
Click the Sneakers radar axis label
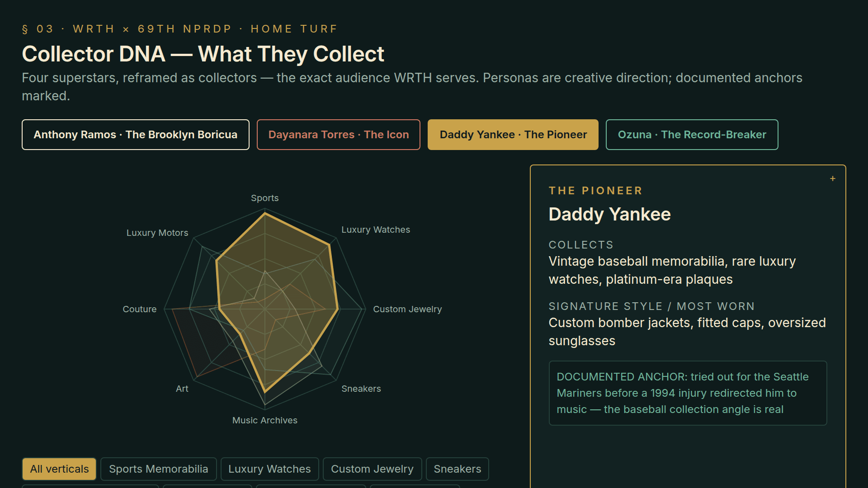point(361,389)
